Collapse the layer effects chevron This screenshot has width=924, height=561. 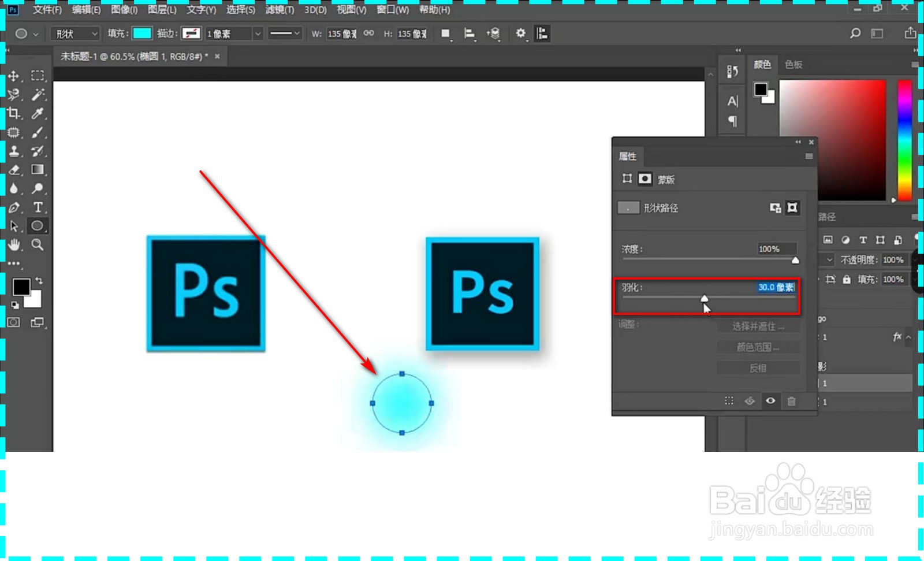tap(908, 337)
